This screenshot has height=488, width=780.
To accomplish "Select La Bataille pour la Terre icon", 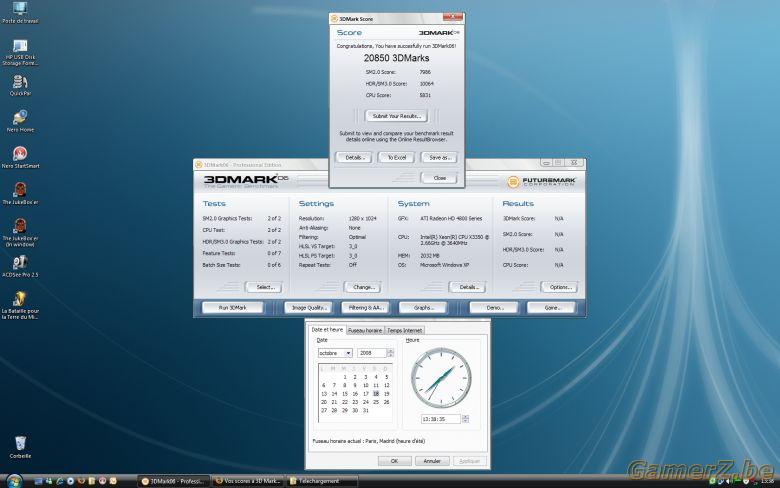I will point(20,305).
